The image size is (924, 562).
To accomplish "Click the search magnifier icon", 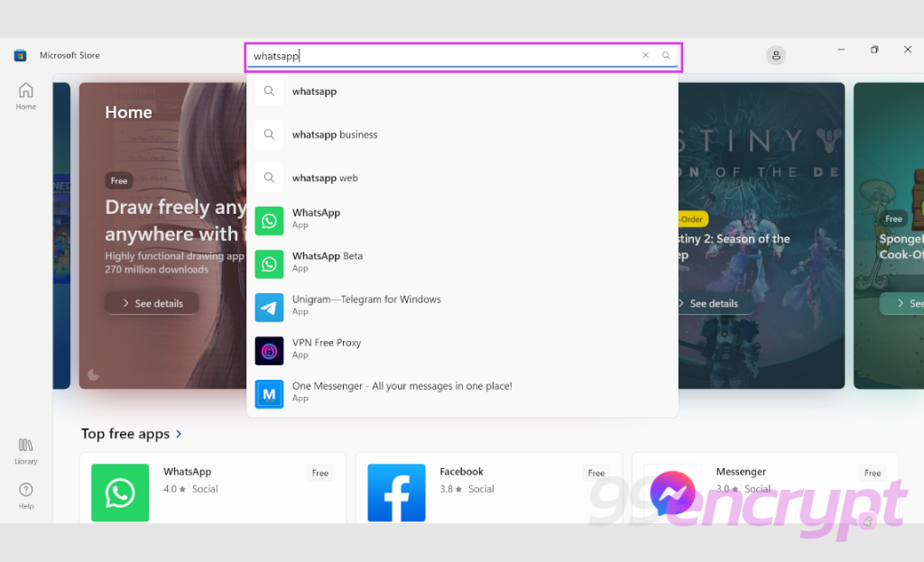I will tap(665, 55).
